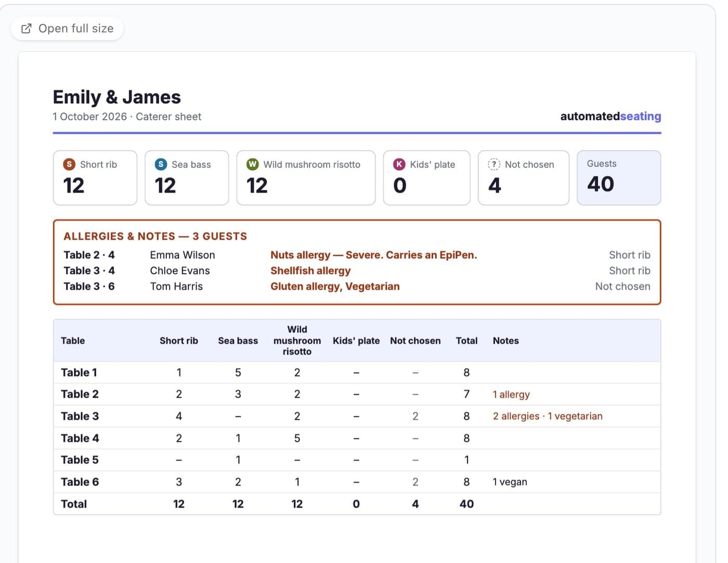Click the Nuts allergy EpiPen note
The height and width of the screenshot is (563, 728).
pos(374,255)
